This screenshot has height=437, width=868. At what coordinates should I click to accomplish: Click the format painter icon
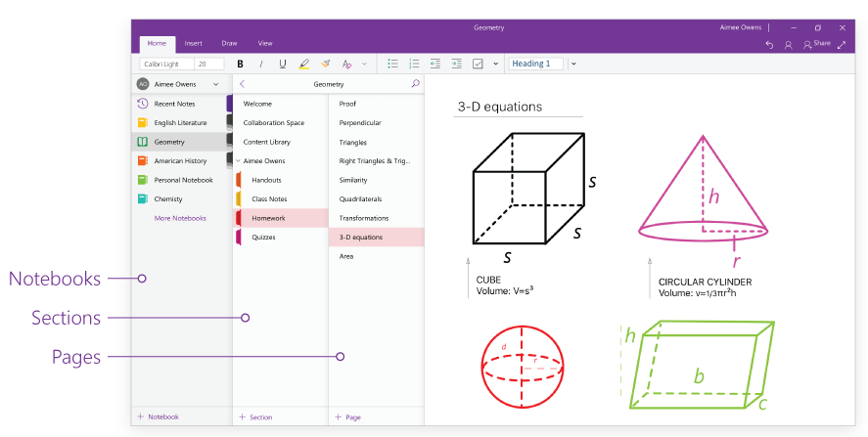tap(326, 65)
